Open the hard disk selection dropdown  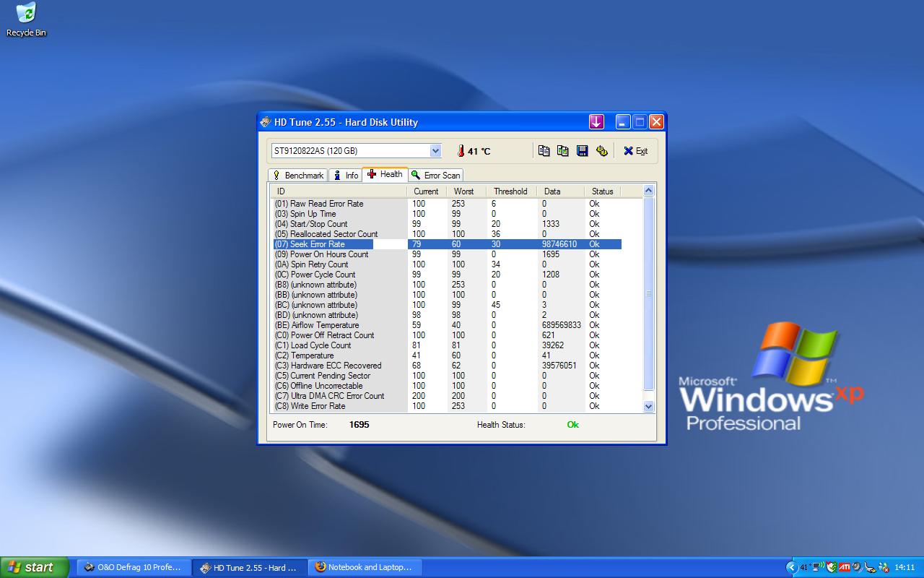point(435,151)
